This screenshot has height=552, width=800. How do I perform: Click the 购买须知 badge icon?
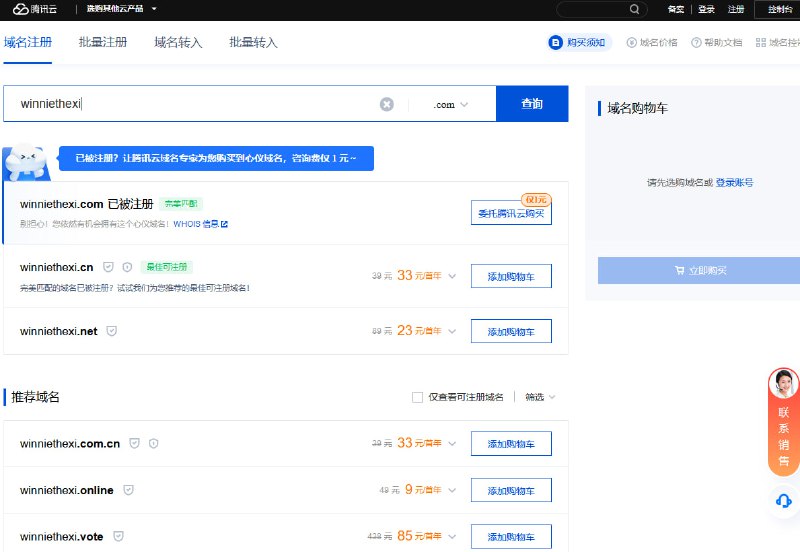555,42
